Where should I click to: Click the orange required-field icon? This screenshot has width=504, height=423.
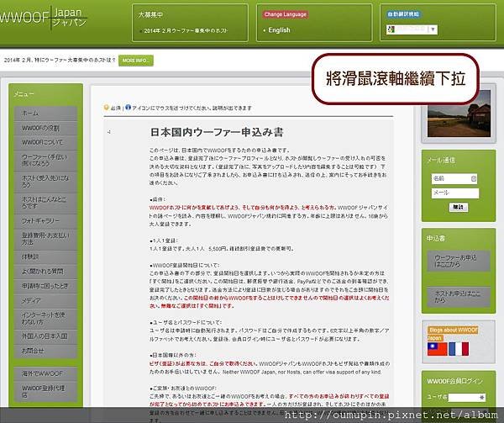point(107,108)
